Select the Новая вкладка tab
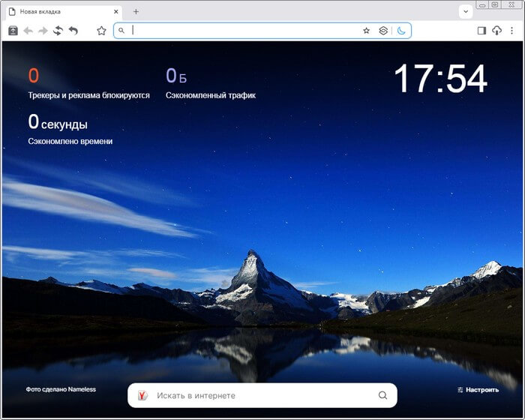Screen dimensions: 525x420 (64, 12)
